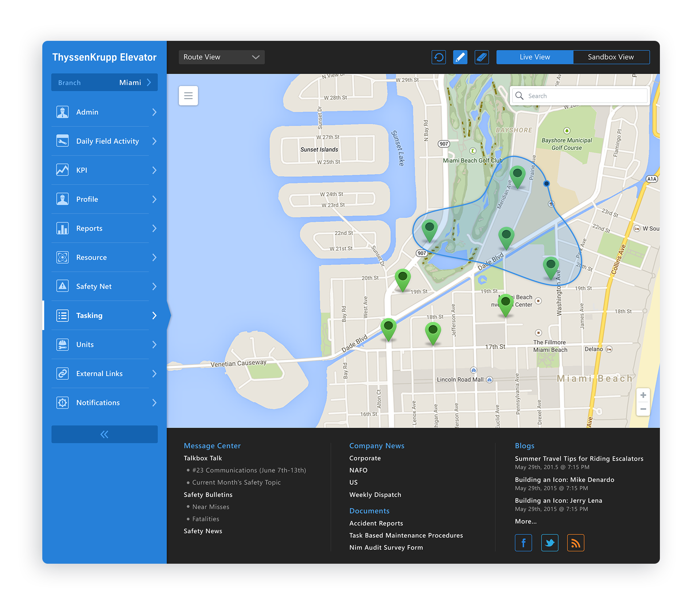Click the Admin sidebar icon
Viewport: 700px width, 606px height.
63,112
